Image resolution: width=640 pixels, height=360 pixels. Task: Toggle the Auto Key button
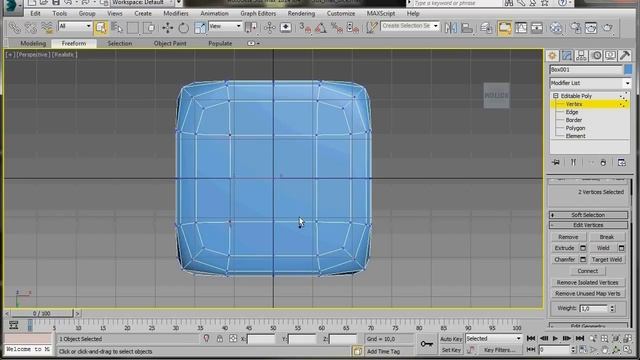[x=451, y=339]
